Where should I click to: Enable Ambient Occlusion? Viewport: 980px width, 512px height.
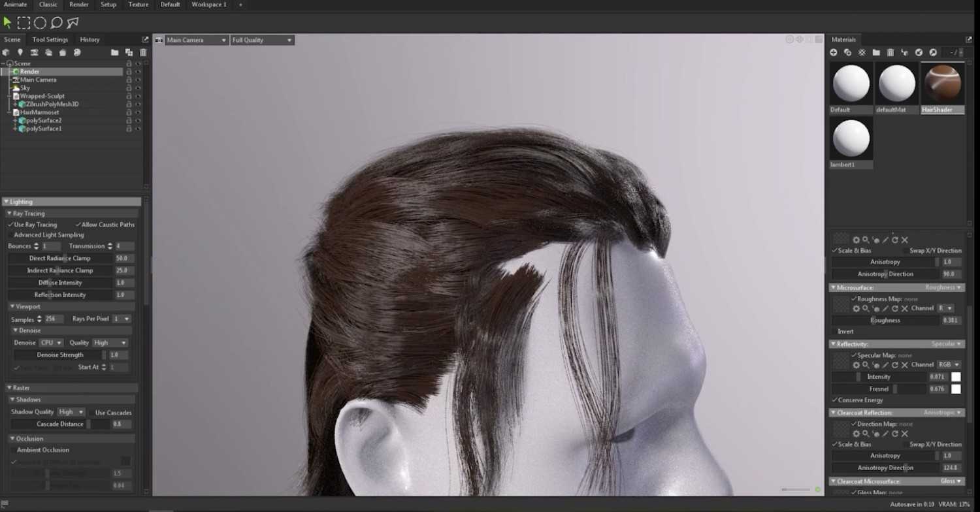pyautogui.click(x=13, y=450)
